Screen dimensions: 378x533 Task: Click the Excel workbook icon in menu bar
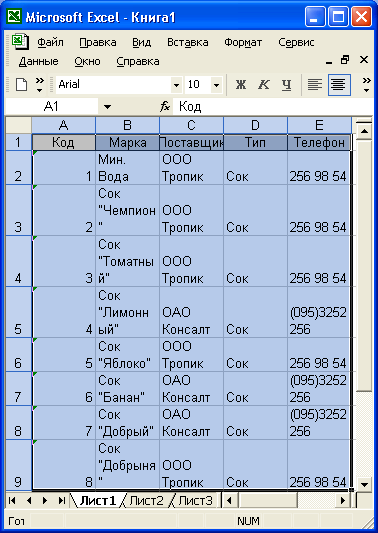[x=20, y=42]
